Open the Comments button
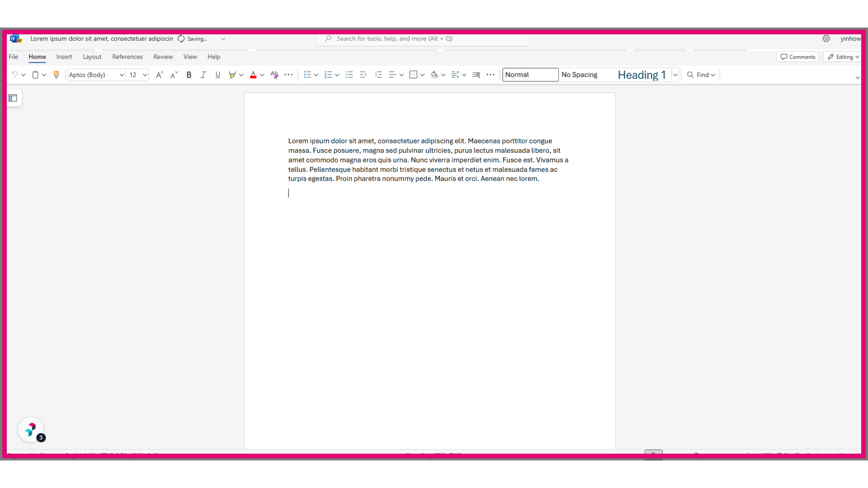Viewport: 868px width, 488px height. click(798, 57)
